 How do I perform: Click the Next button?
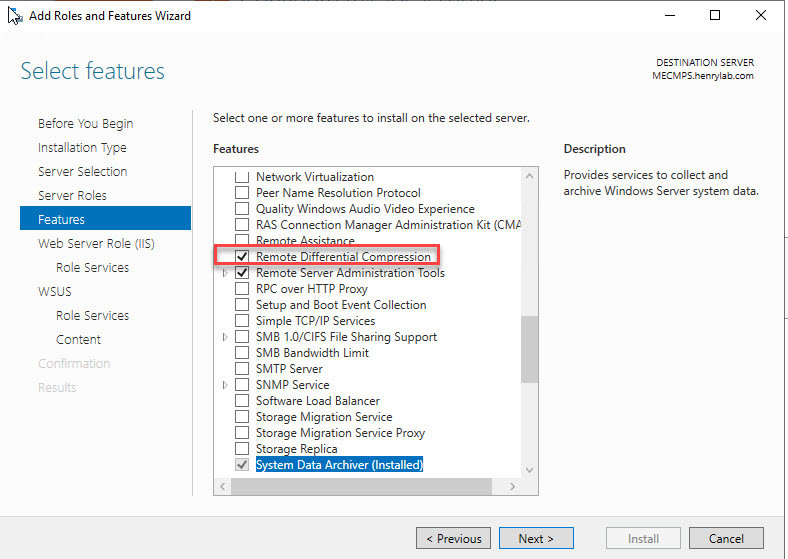coord(535,538)
